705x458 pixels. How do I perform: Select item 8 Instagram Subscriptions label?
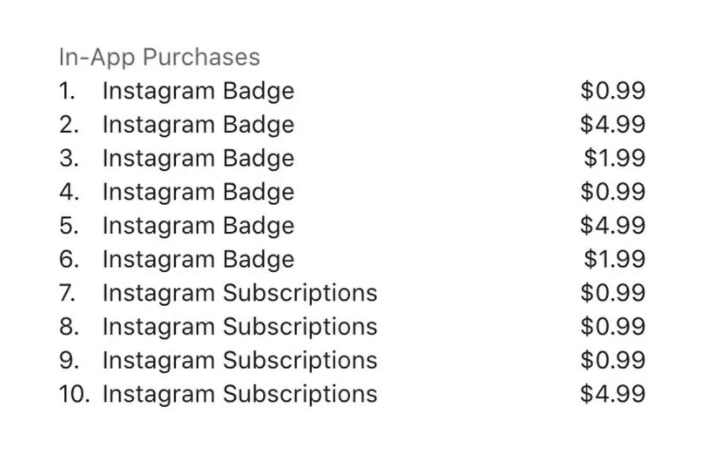tap(240, 328)
